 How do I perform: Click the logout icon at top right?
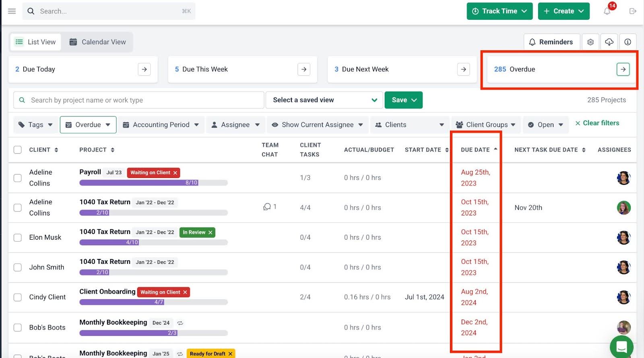pyautogui.click(x=633, y=11)
